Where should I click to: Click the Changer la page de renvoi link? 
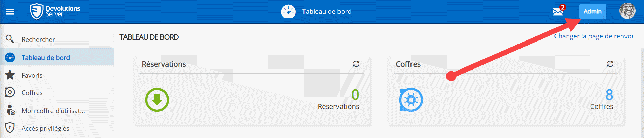[x=593, y=36]
